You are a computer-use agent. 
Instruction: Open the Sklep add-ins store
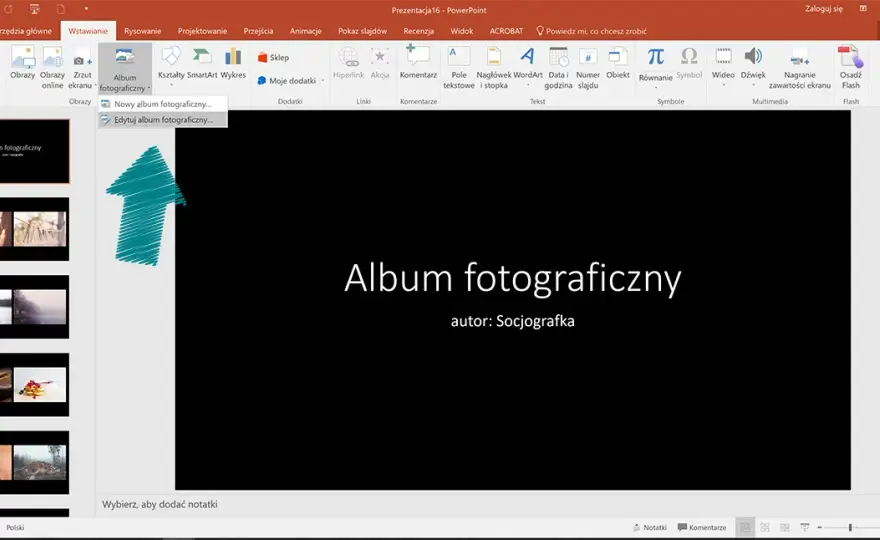pos(273,57)
